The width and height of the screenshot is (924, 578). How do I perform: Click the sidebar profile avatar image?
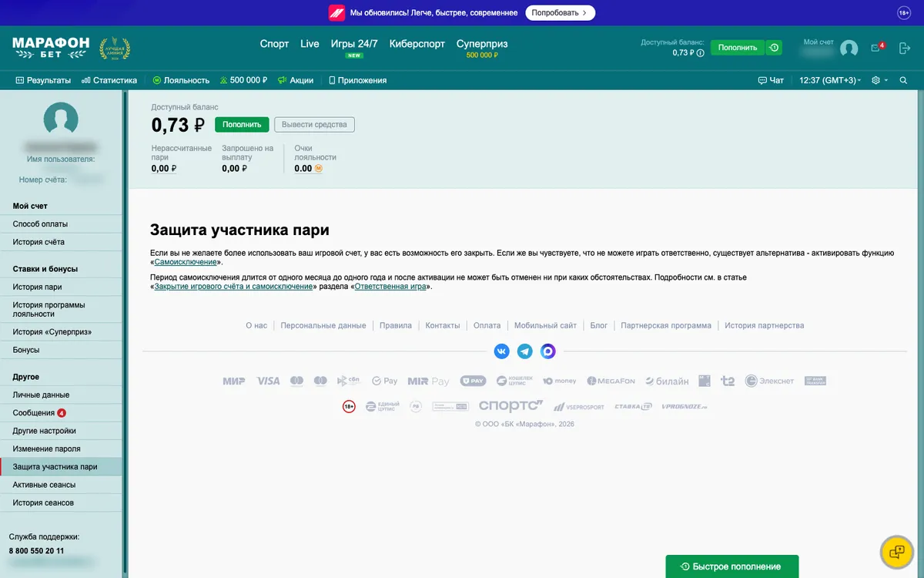tap(61, 119)
